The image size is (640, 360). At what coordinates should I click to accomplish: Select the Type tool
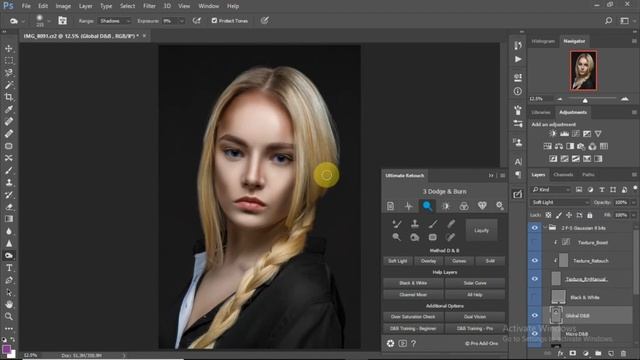pos(9,268)
